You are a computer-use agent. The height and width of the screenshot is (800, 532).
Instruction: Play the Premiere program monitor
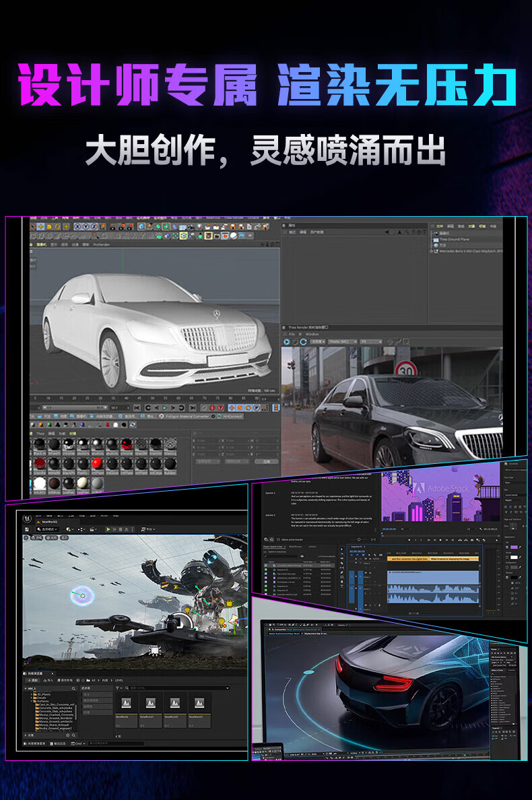(440, 540)
